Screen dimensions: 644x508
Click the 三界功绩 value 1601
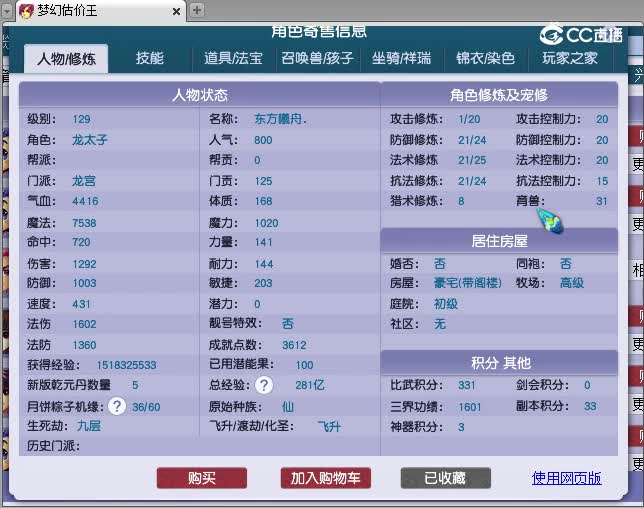tap(469, 407)
